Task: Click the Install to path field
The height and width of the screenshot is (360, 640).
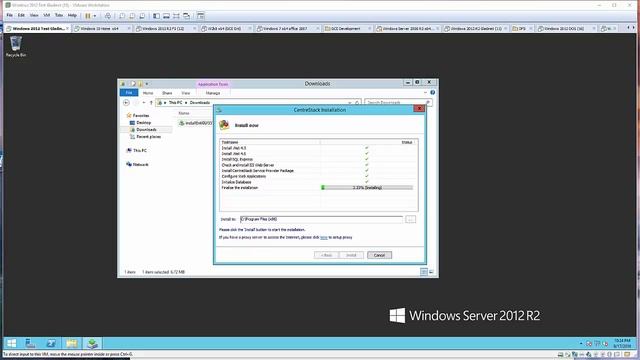Action: [x=321, y=219]
